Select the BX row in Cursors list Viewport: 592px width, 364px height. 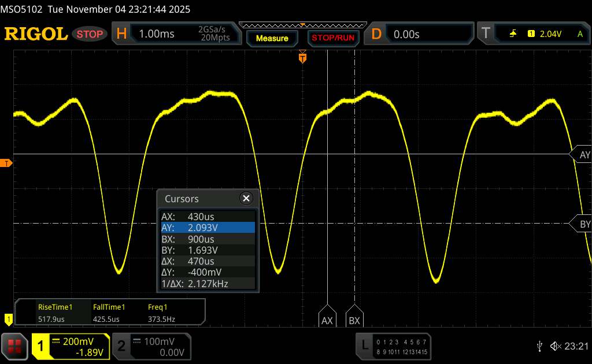[x=208, y=239]
